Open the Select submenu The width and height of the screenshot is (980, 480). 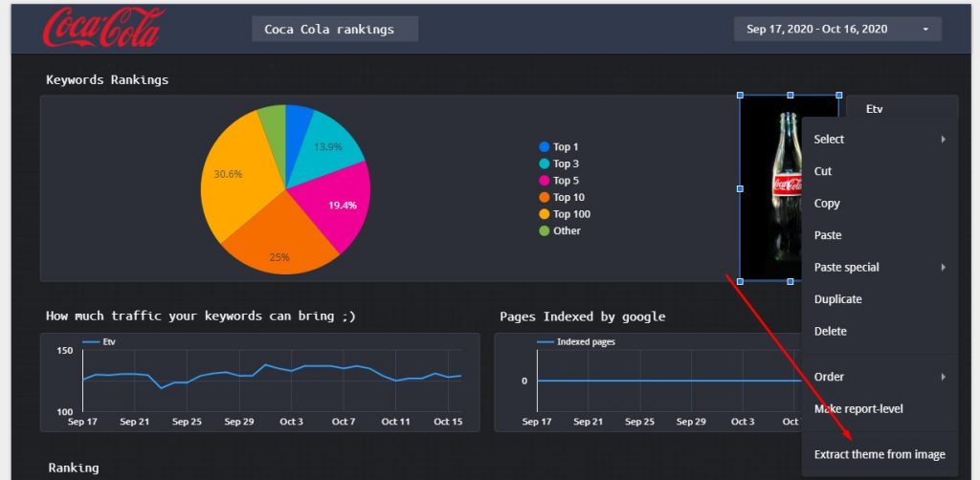tap(880, 140)
